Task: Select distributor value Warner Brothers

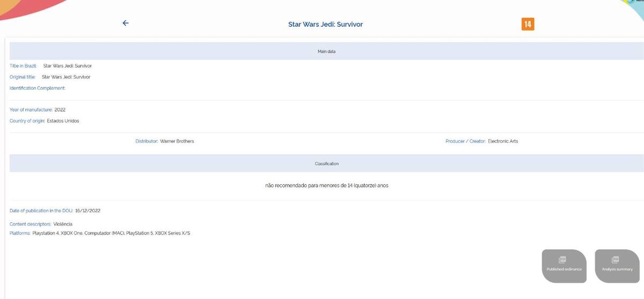Action: tap(177, 141)
